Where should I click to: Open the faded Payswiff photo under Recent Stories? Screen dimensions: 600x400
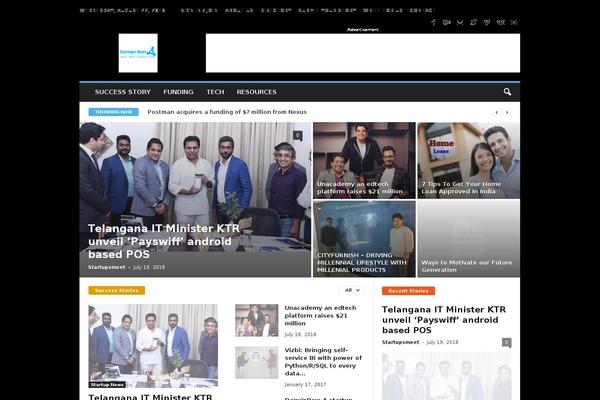tap(447, 376)
